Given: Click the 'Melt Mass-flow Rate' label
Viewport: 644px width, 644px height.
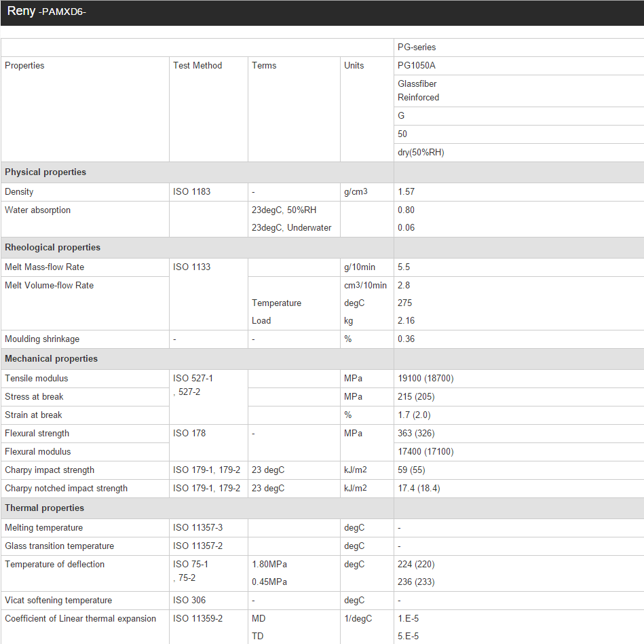Looking at the screenshot, I should tap(44, 267).
